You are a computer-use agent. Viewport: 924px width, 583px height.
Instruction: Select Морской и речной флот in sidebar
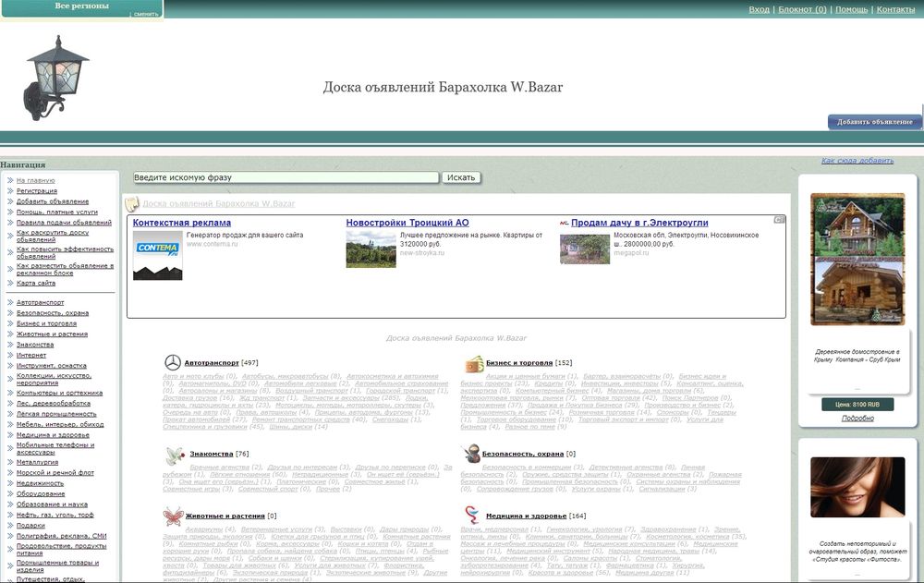(x=55, y=473)
